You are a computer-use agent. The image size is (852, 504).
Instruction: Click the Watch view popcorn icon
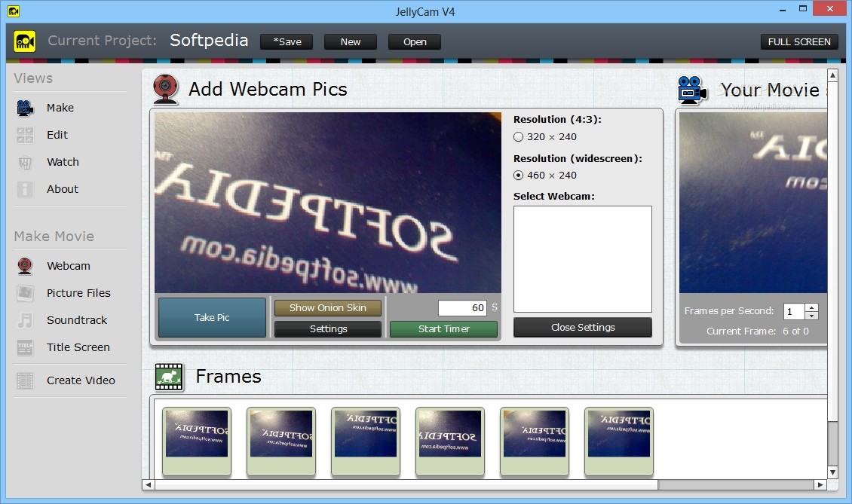pos(25,163)
